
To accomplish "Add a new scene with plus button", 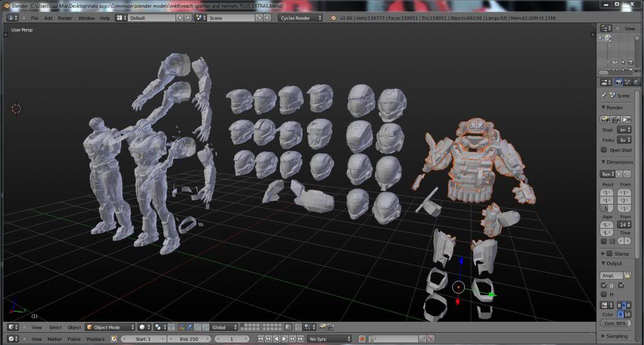I will pos(260,18).
